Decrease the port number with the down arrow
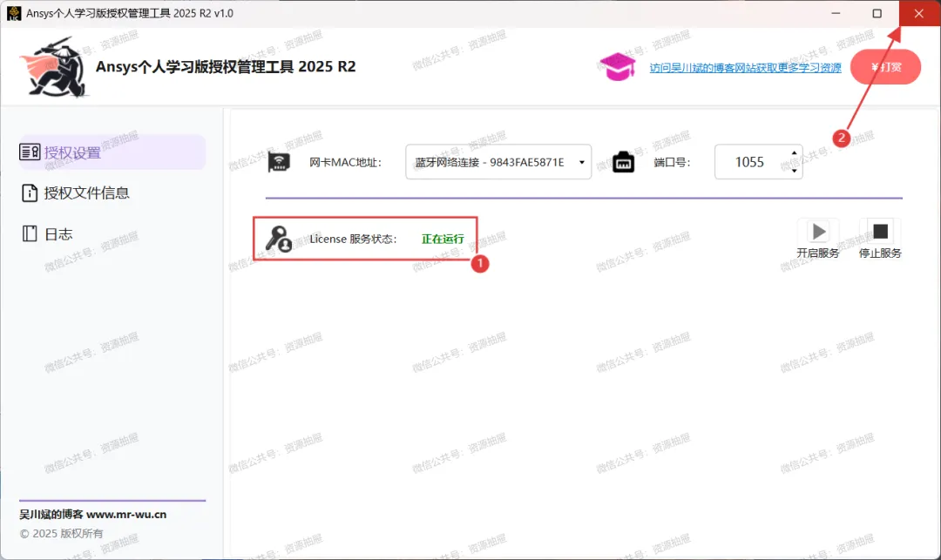This screenshot has width=941, height=560. (794, 171)
